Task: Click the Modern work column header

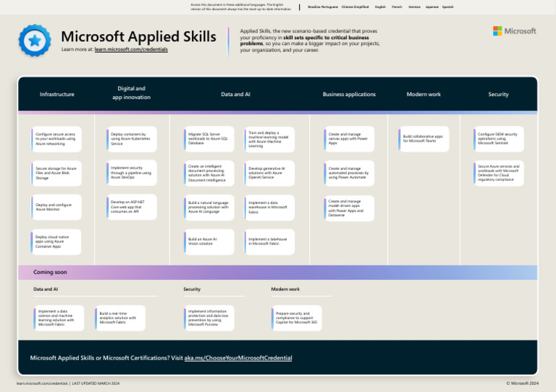Action: [x=424, y=94]
